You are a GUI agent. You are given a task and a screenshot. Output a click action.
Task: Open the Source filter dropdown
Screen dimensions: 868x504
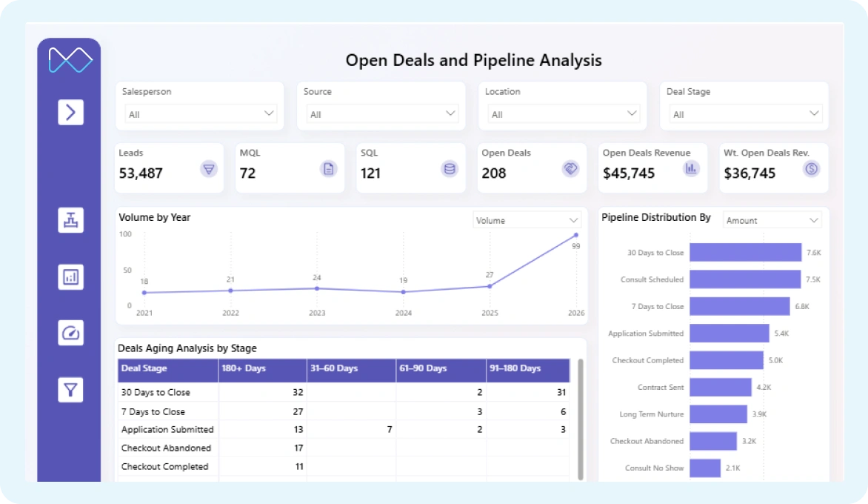[382, 114]
